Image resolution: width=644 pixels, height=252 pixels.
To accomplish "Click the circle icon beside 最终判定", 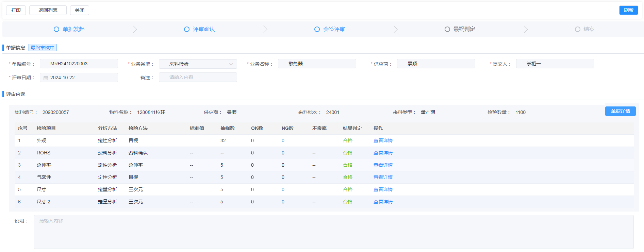I will tap(447, 29).
